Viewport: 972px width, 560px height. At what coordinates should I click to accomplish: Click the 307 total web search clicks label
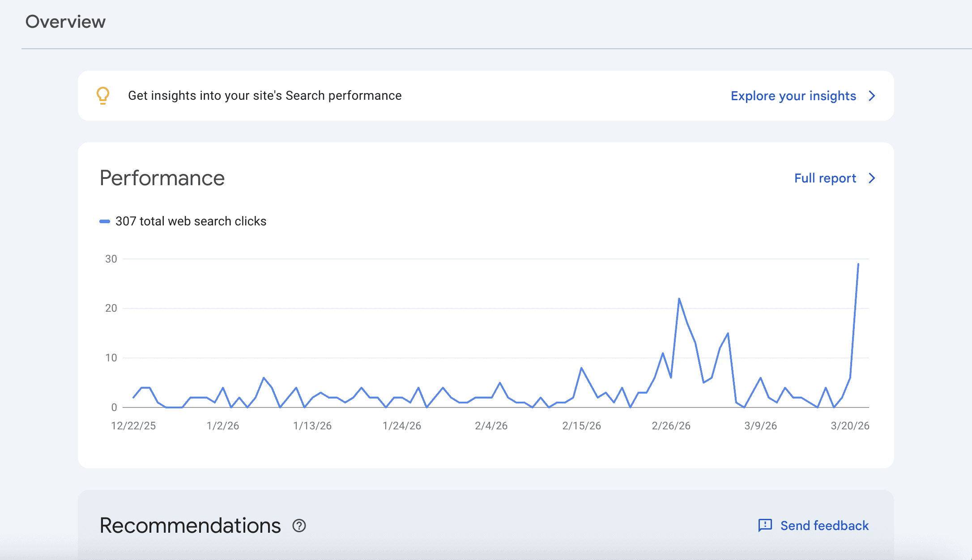[x=191, y=221]
